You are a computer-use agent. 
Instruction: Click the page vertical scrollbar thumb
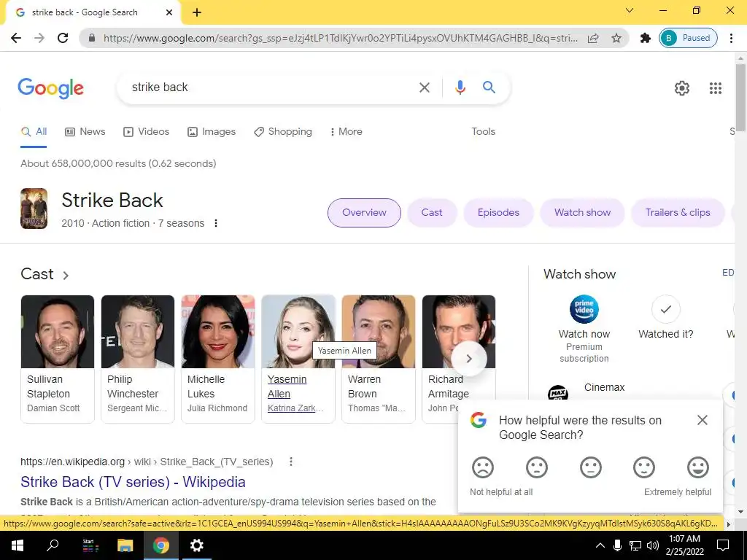click(740, 97)
